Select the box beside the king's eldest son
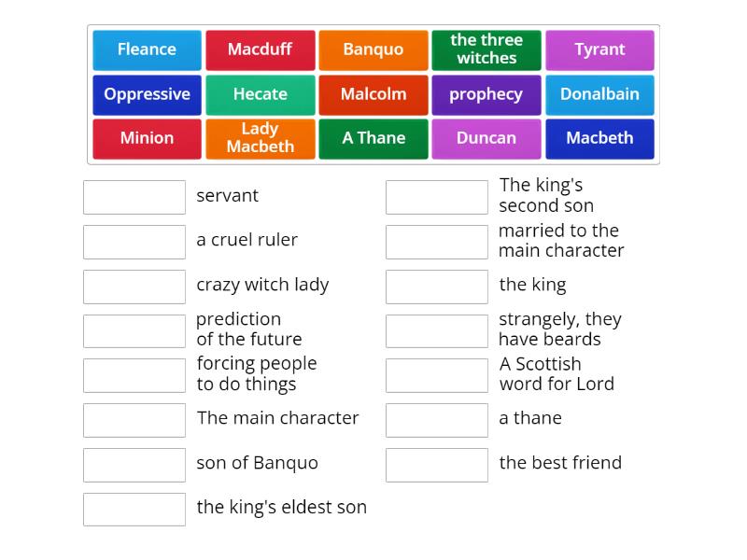The width and height of the screenshot is (747, 560). coord(134,509)
